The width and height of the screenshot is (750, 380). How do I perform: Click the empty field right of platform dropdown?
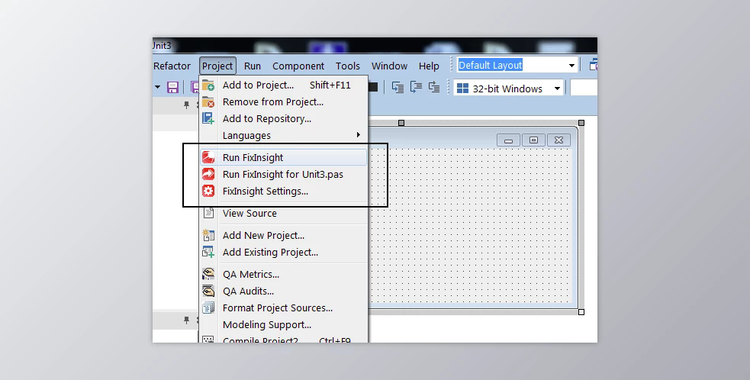click(584, 88)
